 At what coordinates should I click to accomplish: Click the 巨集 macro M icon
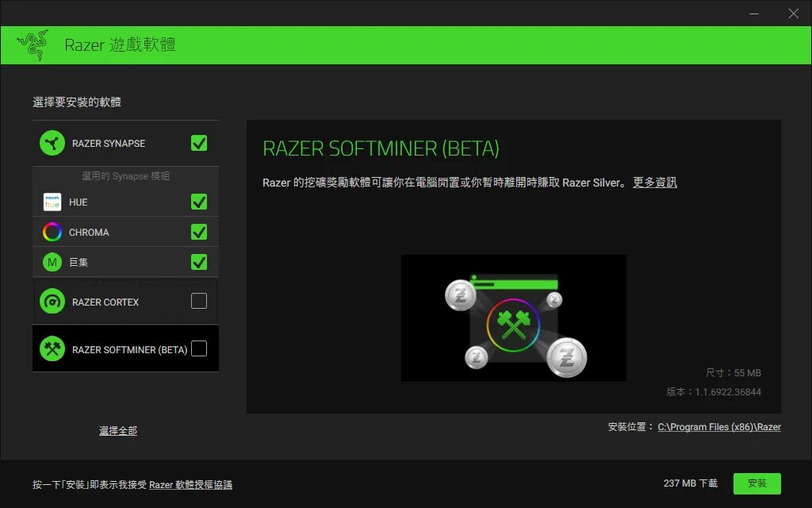click(x=52, y=262)
